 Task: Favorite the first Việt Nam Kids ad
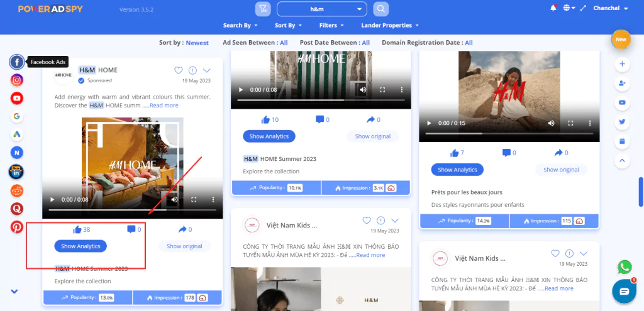(x=367, y=221)
